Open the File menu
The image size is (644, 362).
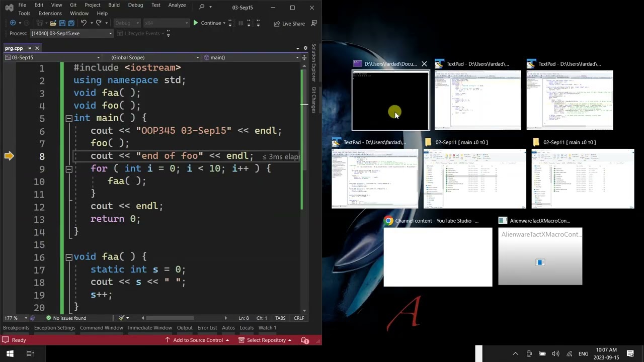22,5
